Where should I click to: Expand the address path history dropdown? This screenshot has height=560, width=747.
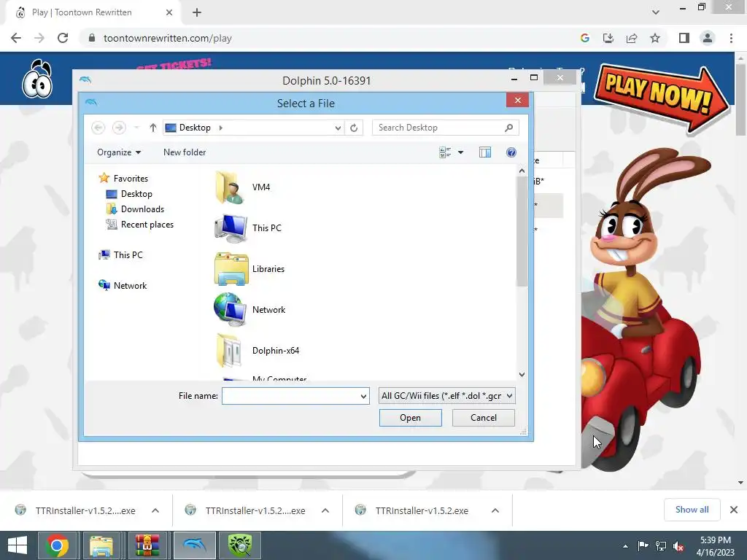tap(338, 128)
